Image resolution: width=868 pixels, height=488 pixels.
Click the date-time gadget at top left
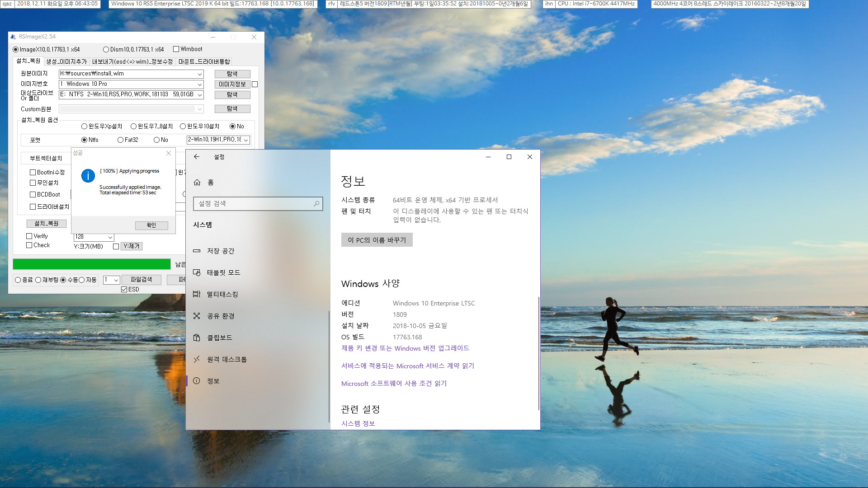tap(50, 4)
